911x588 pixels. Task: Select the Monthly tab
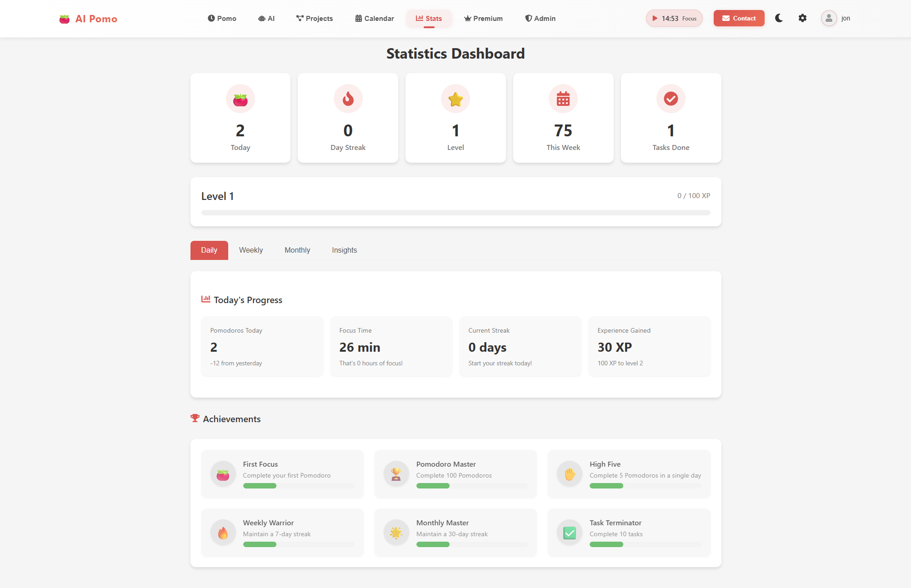pos(297,250)
